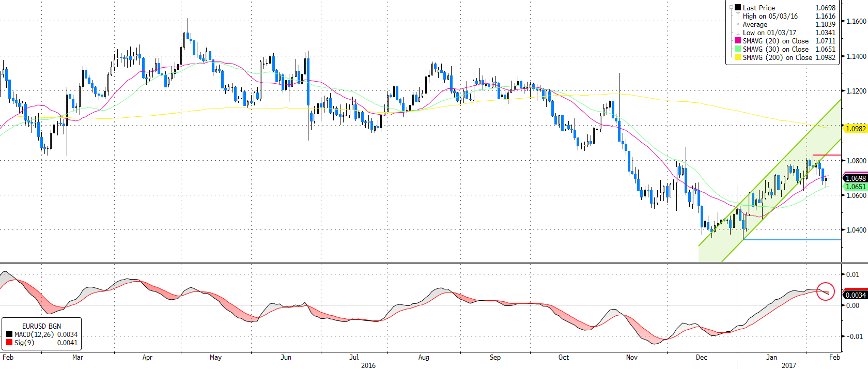Click the red horizontal resistance line
Image resolution: width=868 pixels, height=369 pixels.
(827, 155)
